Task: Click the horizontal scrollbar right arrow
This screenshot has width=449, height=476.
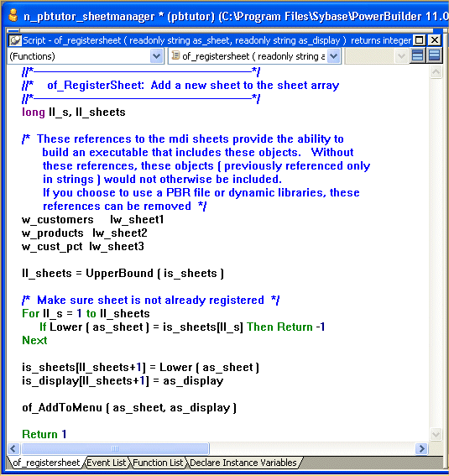Action: [421, 448]
